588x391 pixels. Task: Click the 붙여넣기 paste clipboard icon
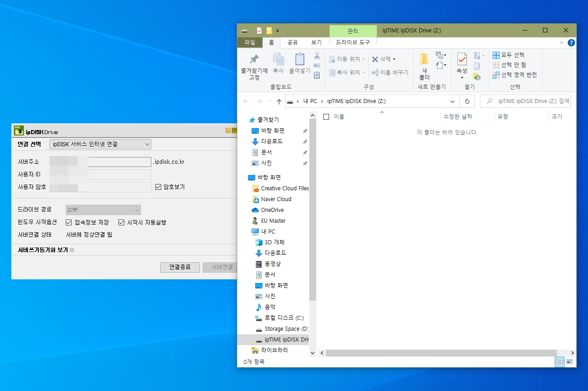click(300, 59)
